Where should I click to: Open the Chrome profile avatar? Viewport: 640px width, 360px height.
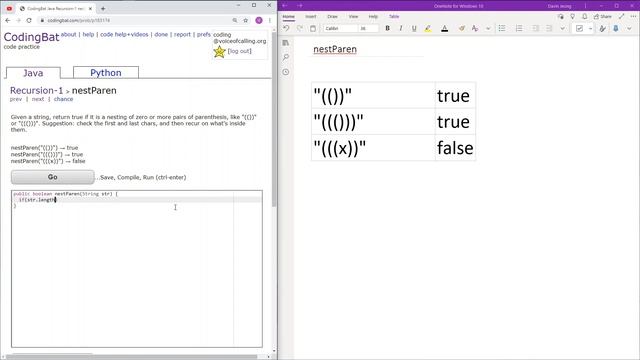point(259,20)
